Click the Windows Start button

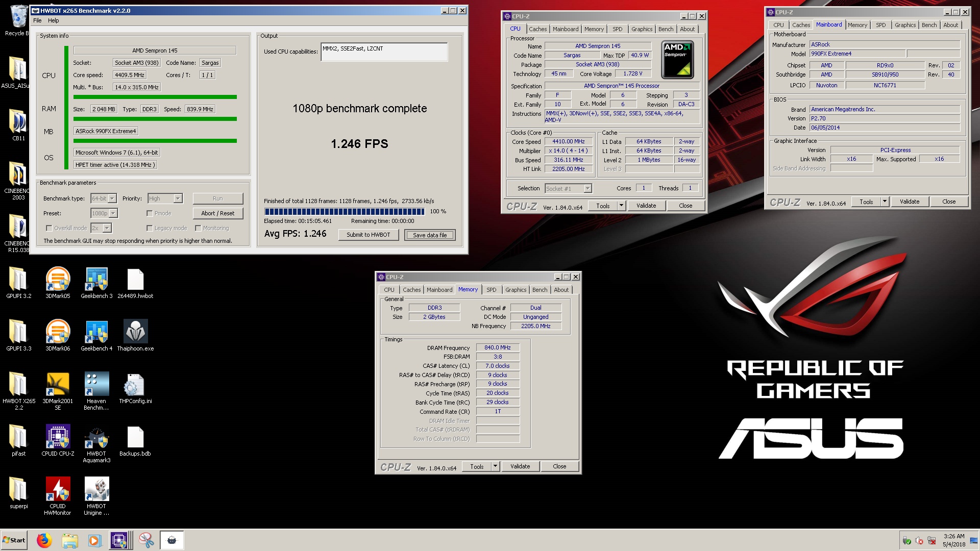(x=14, y=540)
